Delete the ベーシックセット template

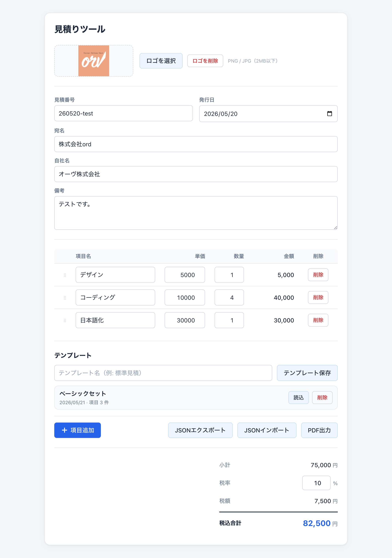pyautogui.click(x=322, y=398)
